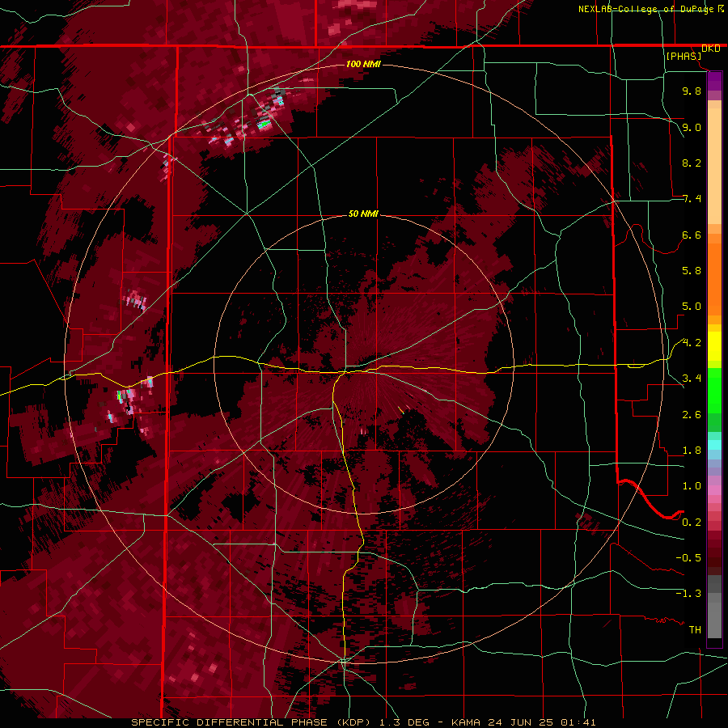Click the yellow segment of the color bar

click(714, 346)
